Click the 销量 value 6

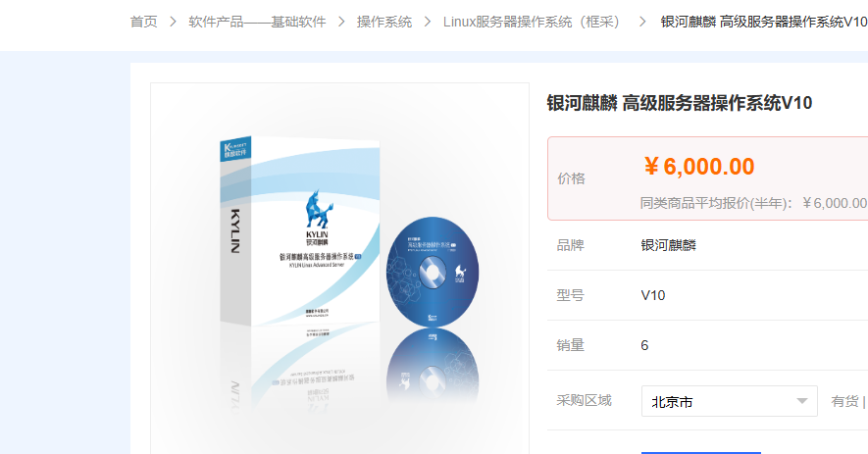point(644,345)
